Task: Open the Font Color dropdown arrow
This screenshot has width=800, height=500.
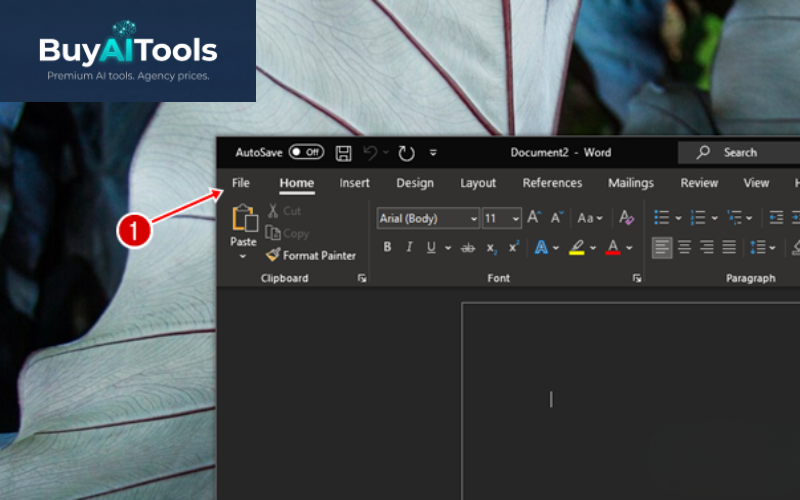Action: [630, 248]
